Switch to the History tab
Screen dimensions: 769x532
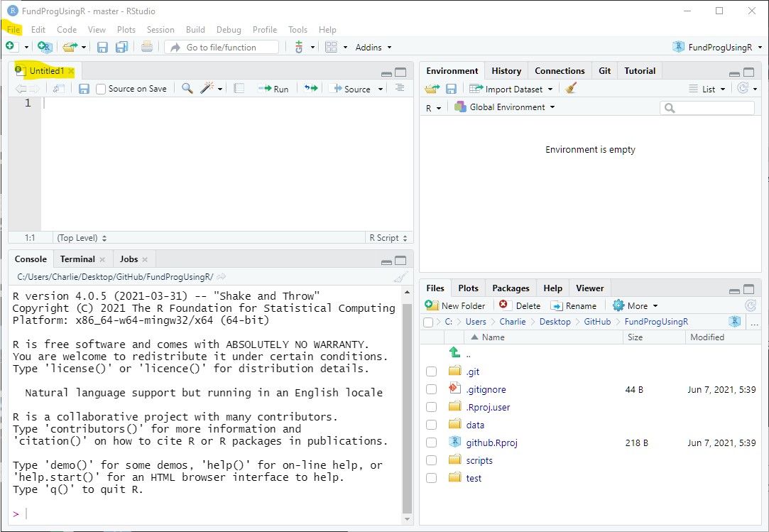pos(506,70)
